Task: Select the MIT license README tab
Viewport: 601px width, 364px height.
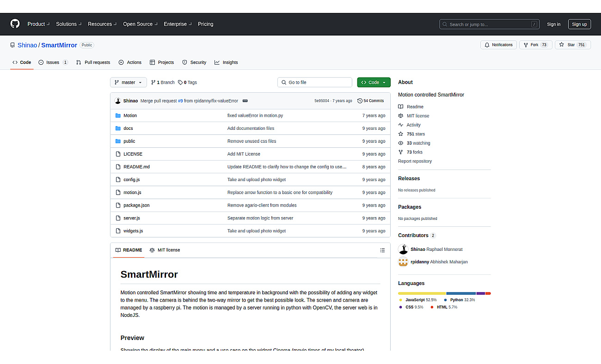Action: [165, 250]
